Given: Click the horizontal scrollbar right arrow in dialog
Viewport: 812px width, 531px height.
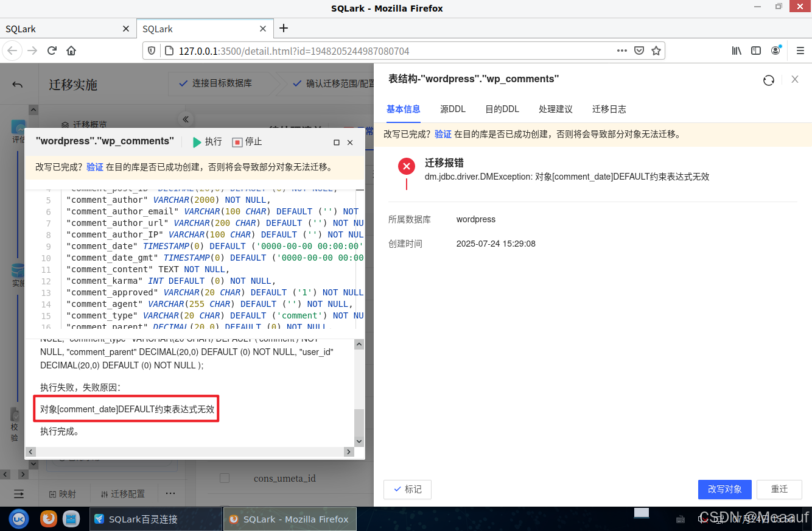Looking at the screenshot, I should pos(349,452).
